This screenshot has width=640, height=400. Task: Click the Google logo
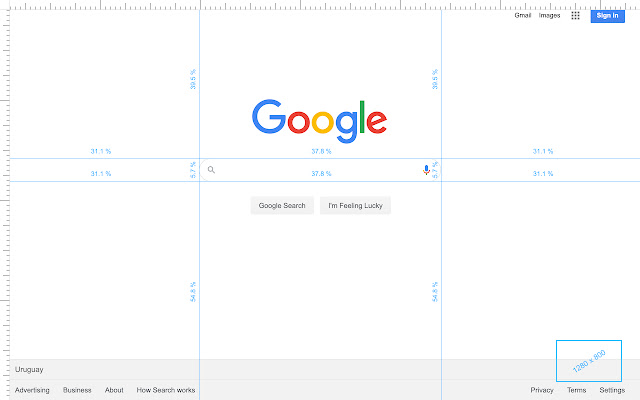(320, 121)
